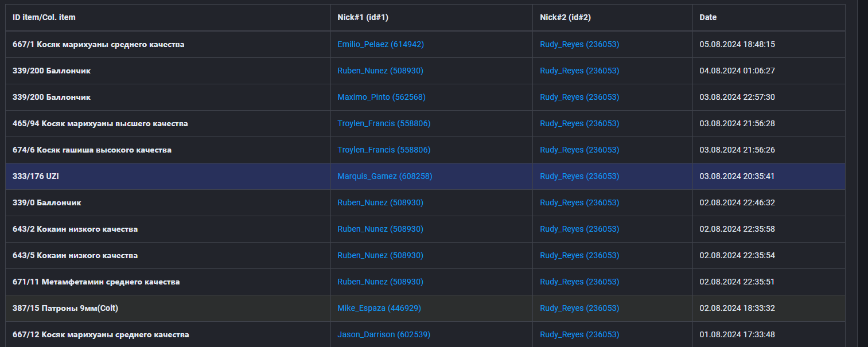Click the "ID item/Col. item" column header

44,17
